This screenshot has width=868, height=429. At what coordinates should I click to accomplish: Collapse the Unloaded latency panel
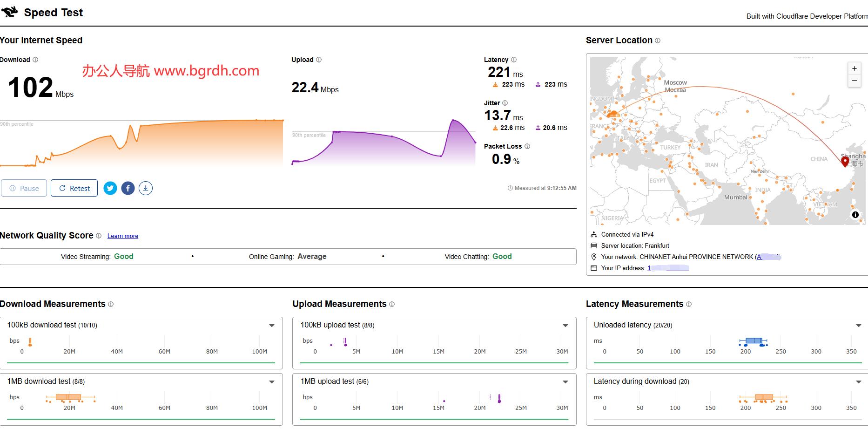[x=859, y=325]
